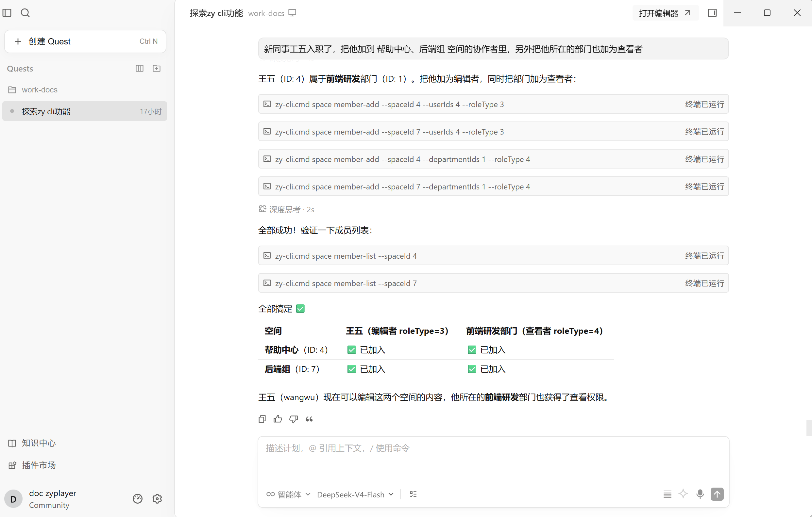Click the Community label under doc zyplayer
Screen dimensions: 812x517
pyautogui.click(x=49, y=505)
